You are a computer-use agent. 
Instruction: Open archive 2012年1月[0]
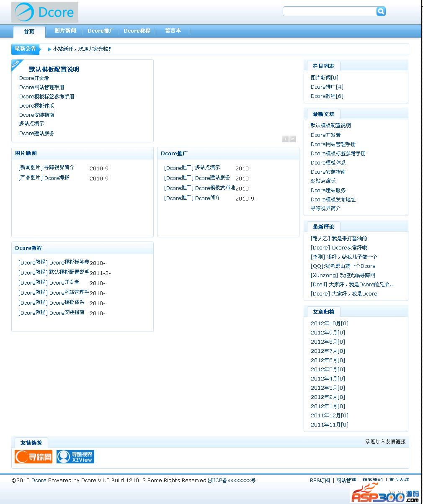coord(328,406)
